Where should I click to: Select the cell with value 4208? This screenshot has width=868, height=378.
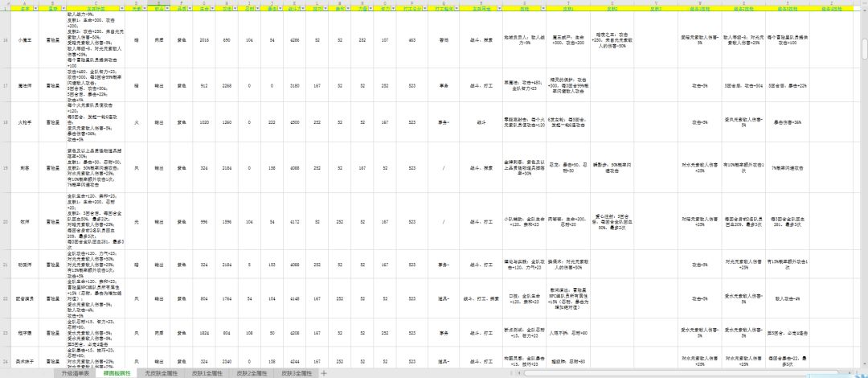coord(293,333)
